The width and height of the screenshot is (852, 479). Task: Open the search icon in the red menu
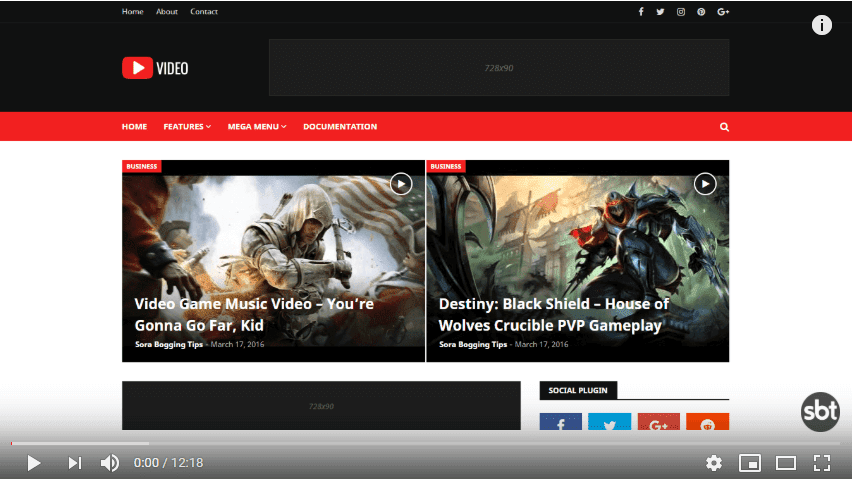pyautogui.click(x=724, y=127)
